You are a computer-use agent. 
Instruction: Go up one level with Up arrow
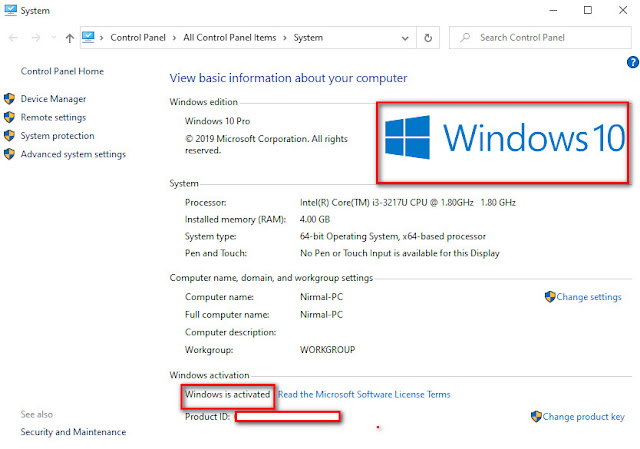click(69, 38)
